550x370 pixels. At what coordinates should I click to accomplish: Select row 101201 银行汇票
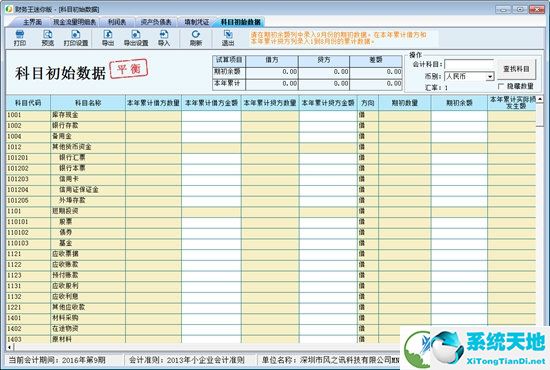(271, 158)
